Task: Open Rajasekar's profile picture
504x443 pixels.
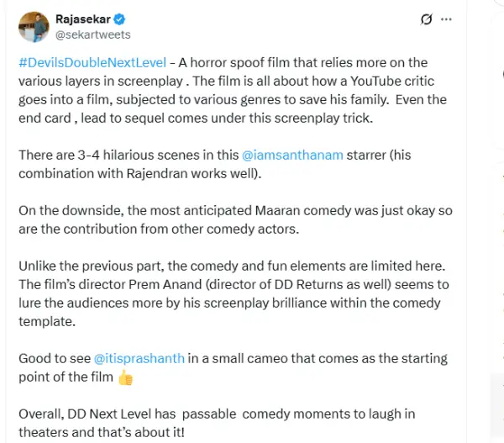Action: [34, 27]
